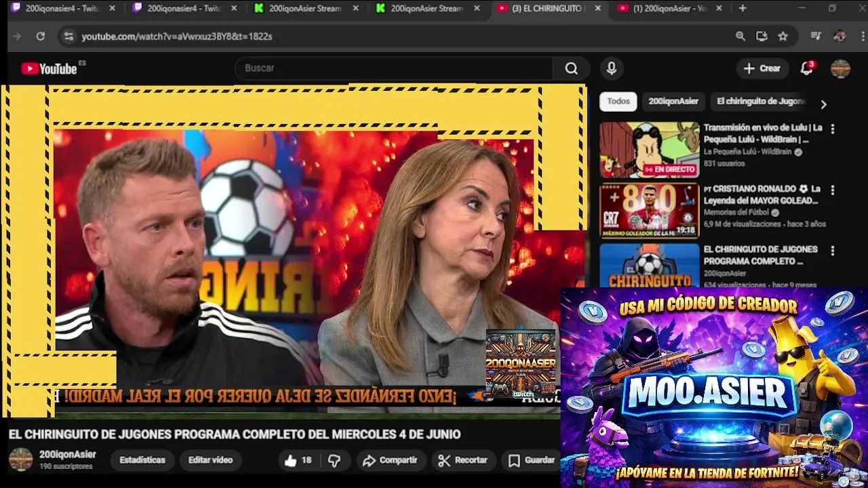Open options for the EL CHIRINGUITO DE JUGONES suggestion
868x488 pixels.
pos(833,251)
